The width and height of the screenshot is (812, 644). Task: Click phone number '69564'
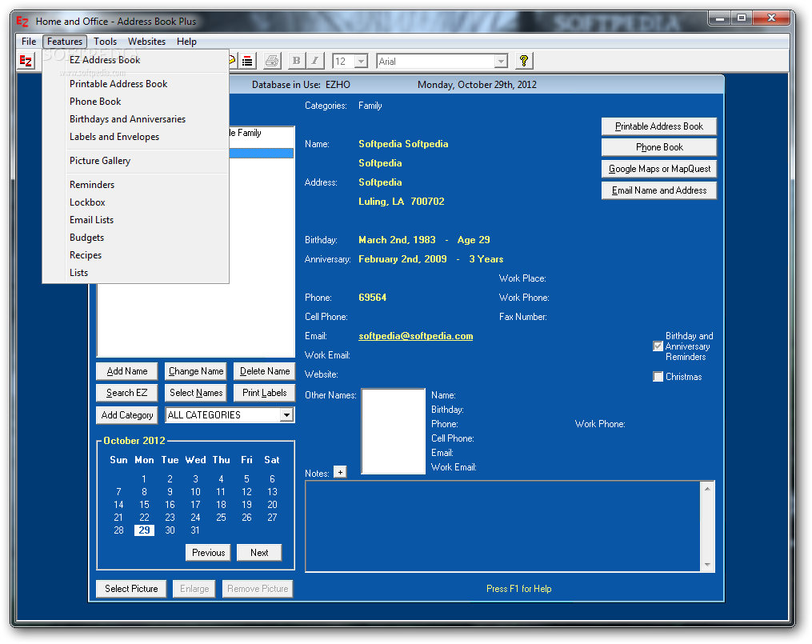click(372, 297)
